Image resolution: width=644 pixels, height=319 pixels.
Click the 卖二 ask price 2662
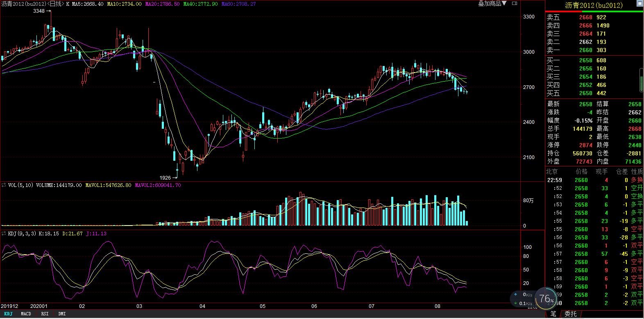coord(586,42)
